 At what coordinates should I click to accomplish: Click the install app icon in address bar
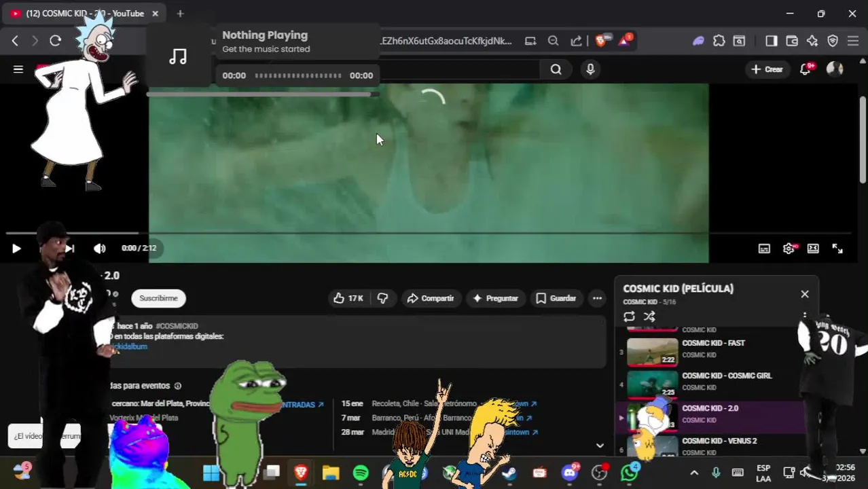pyautogui.click(x=530, y=41)
